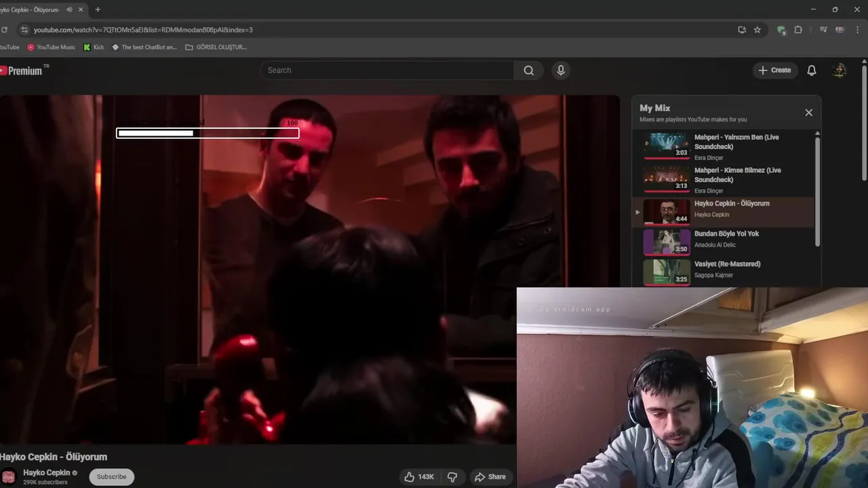
Task: Close the Hayko Cepkin browser tab
Action: click(81, 9)
